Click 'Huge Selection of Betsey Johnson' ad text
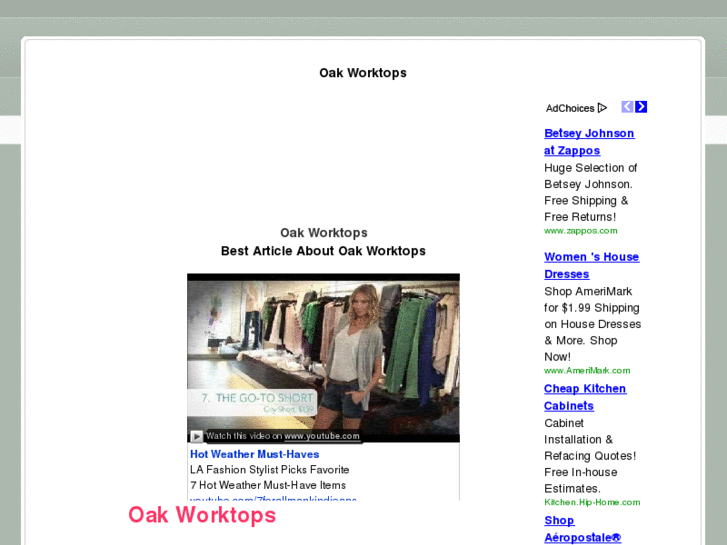The image size is (727, 545). 590,176
